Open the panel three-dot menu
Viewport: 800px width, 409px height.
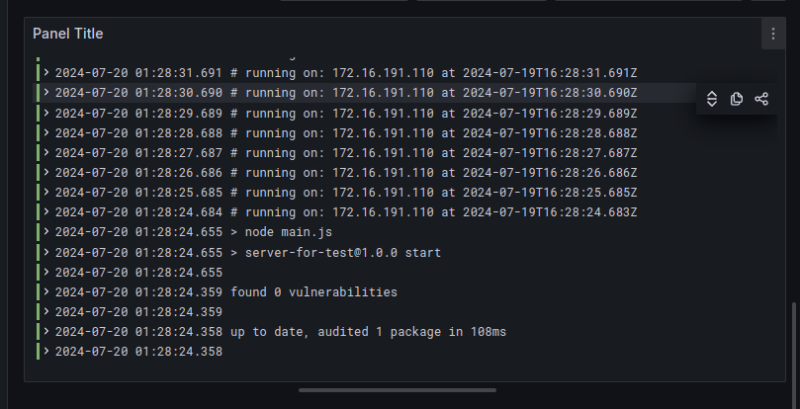[x=772, y=34]
